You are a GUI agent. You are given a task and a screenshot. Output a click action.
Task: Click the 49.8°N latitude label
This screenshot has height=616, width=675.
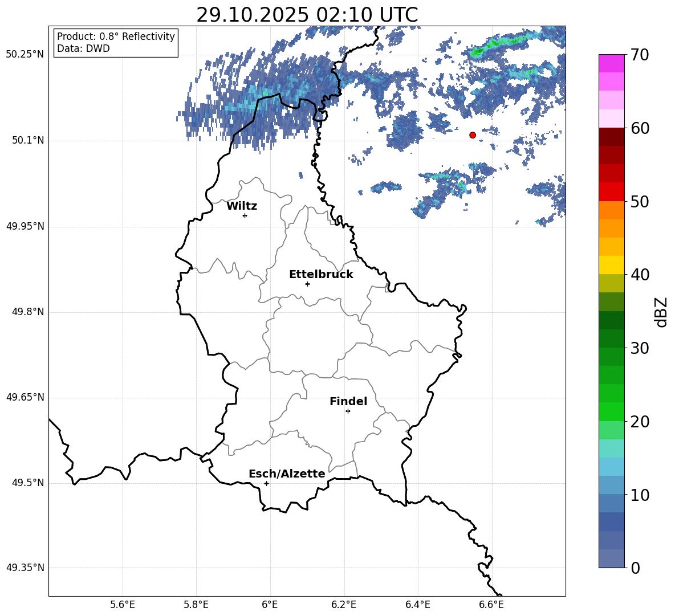[x=27, y=312]
